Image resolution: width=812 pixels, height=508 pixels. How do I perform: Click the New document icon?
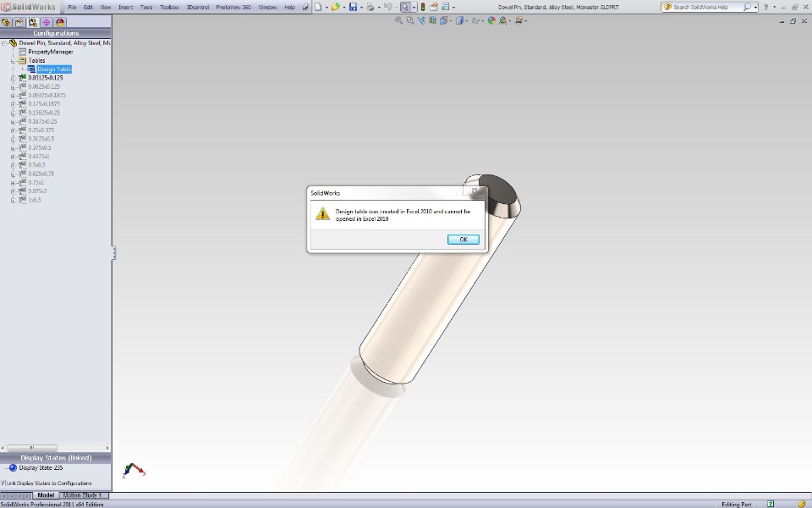click(x=318, y=7)
